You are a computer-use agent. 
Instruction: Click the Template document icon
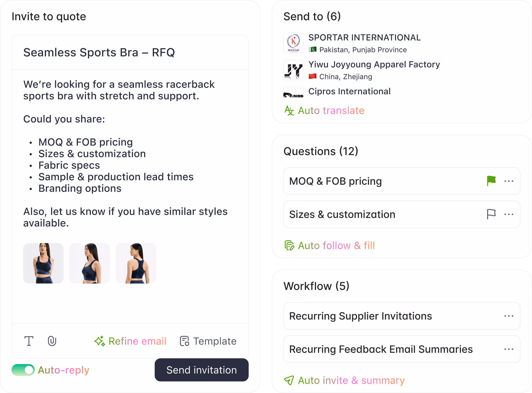(185, 341)
